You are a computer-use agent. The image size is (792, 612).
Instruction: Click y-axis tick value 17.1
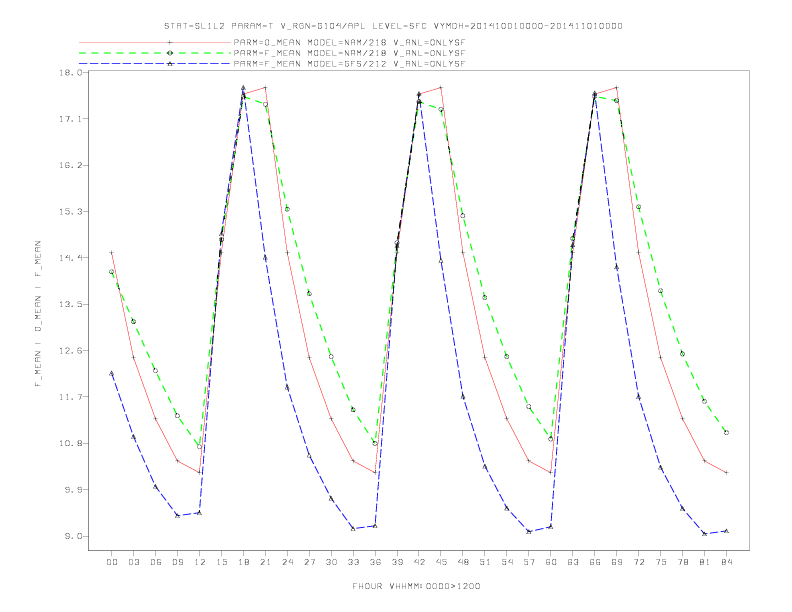point(70,119)
